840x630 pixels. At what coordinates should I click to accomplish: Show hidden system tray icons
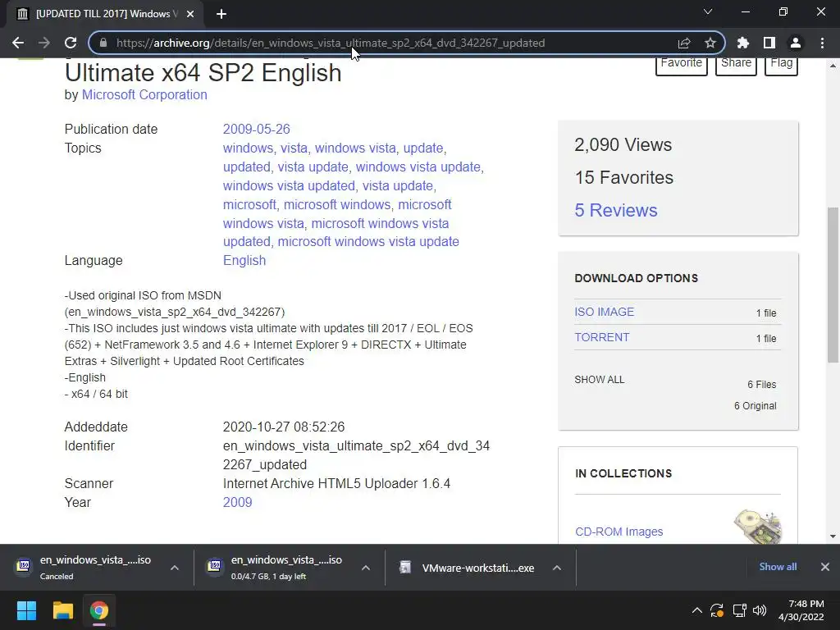[x=697, y=610]
